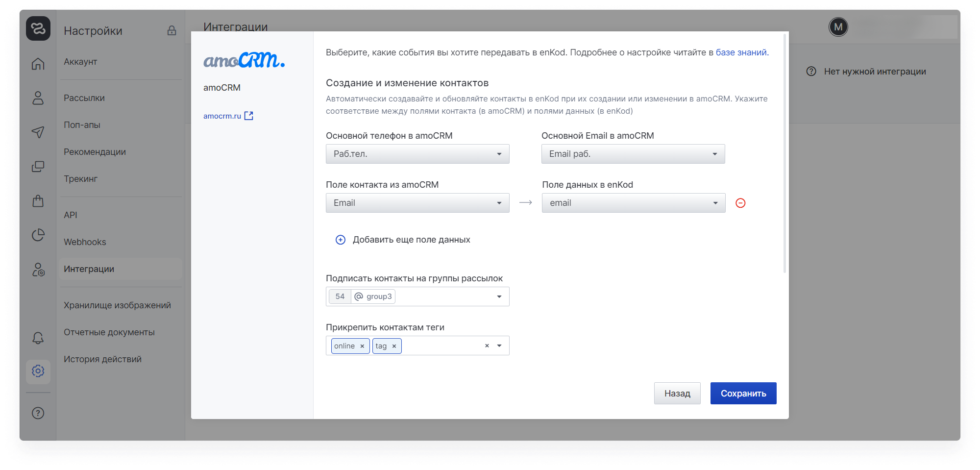Click the question icon by Нет нужной интеграции
This screenshot has height=470, width=980.
pyautogui.click(x=811, y=72)
